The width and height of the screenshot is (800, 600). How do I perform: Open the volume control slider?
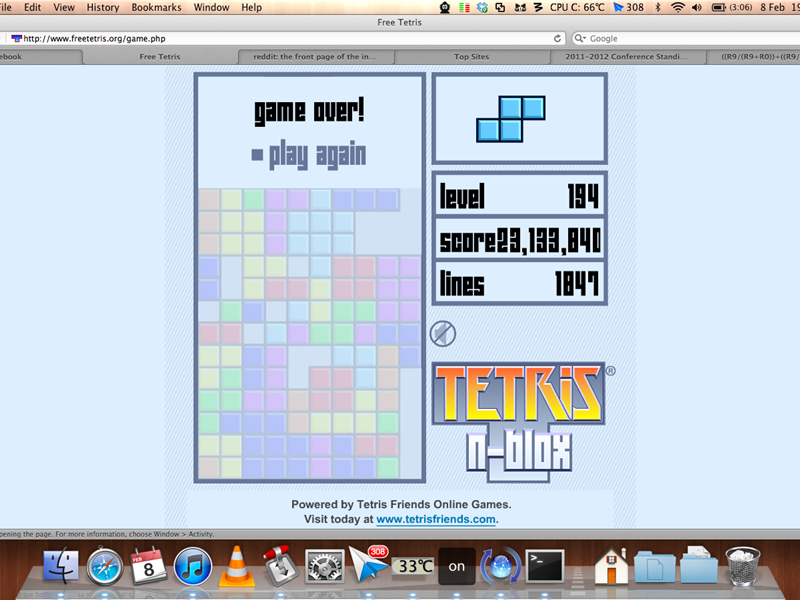[x=698, y=7]
